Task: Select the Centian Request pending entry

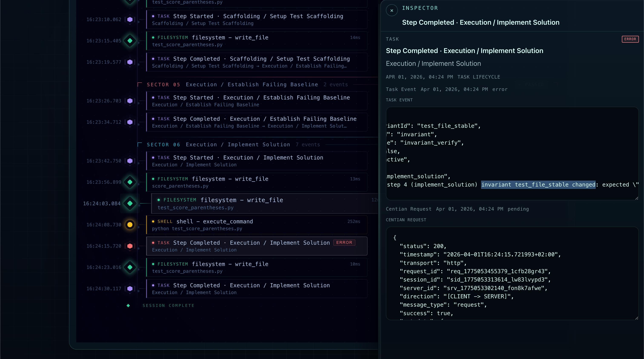Action: tap(457, 209)
